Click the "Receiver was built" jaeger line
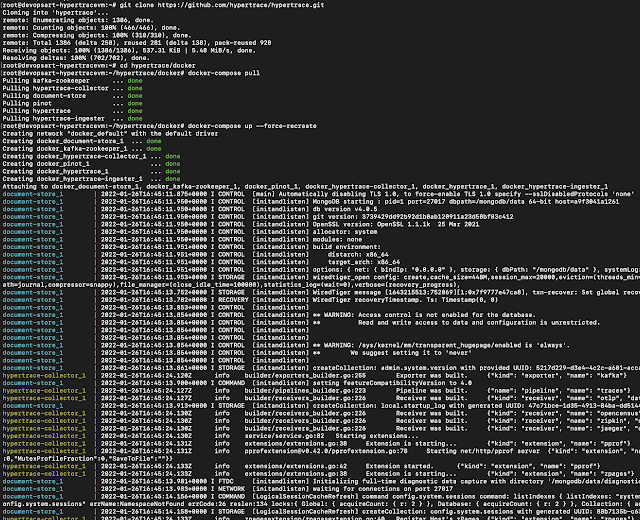 point(320,428)
